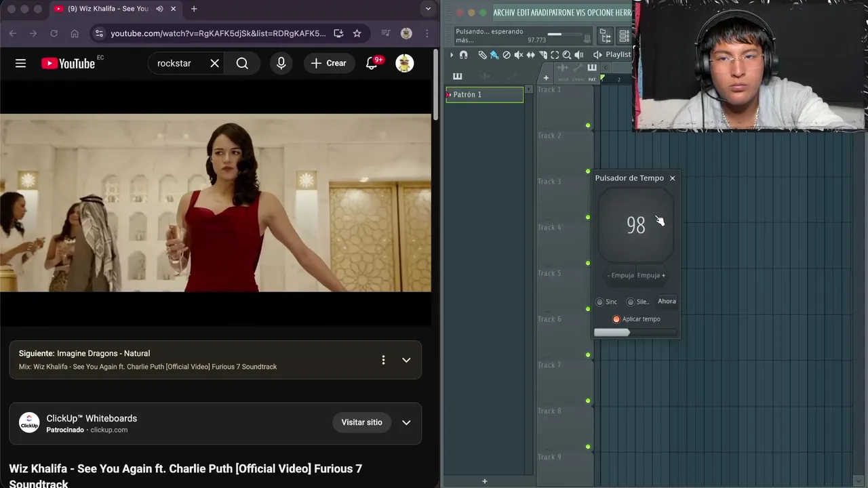The height and width of the screenshot is (488, 868).
Task: Go back in Chrome browser
Action: tap(12, 33)
